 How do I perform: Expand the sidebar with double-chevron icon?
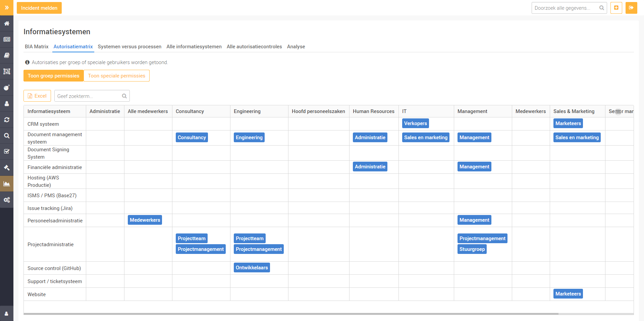click(x=7, y=8)
